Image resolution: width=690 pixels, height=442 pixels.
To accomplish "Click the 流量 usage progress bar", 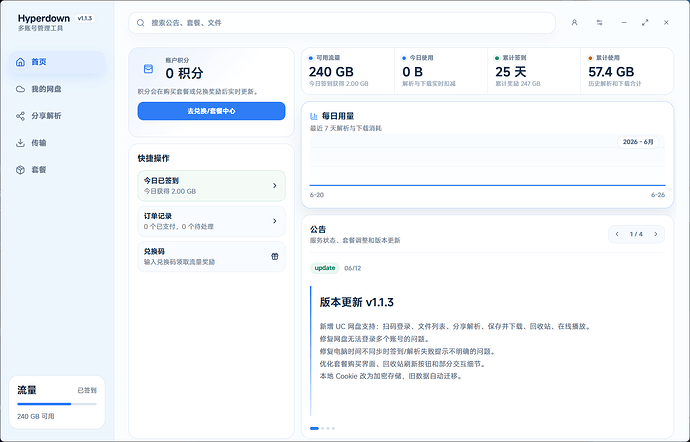I will click(57, 404).
